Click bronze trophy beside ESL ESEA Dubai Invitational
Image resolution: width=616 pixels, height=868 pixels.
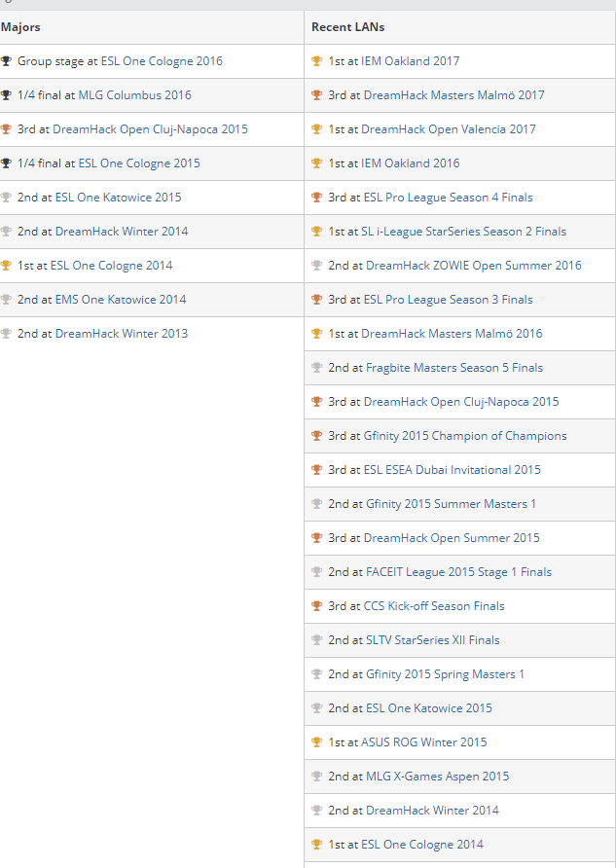pos(316,469)
